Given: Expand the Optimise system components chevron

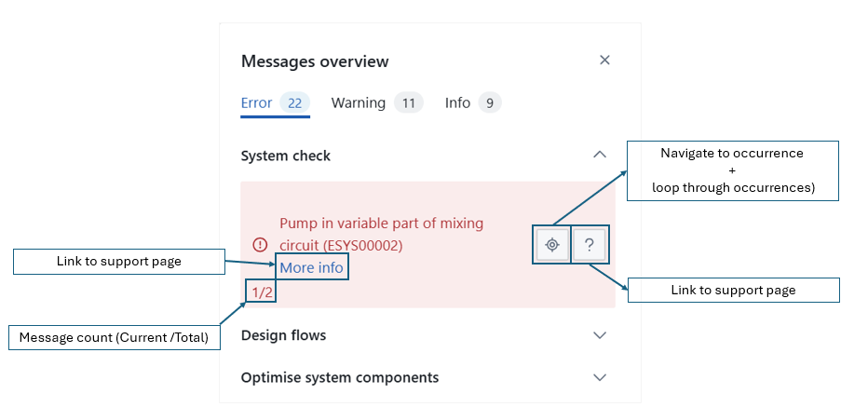Looking at the screenshot, I should click(x=600, y=377).
